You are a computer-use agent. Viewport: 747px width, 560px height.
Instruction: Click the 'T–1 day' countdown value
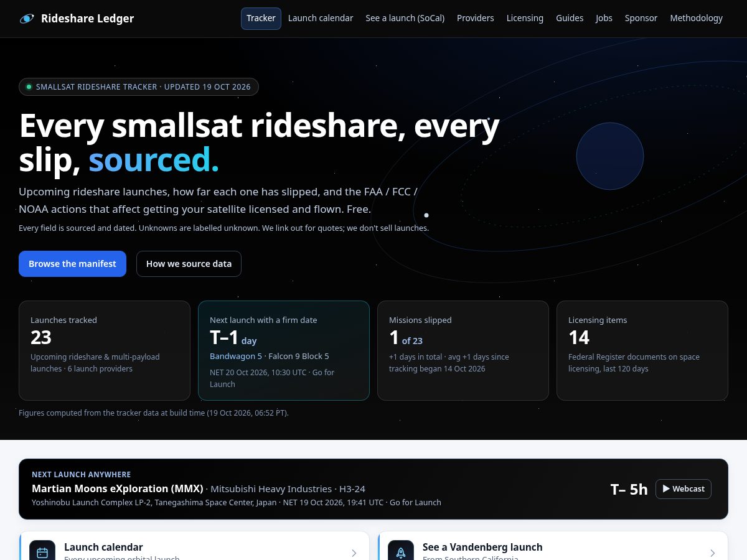[x=233, y=338]
